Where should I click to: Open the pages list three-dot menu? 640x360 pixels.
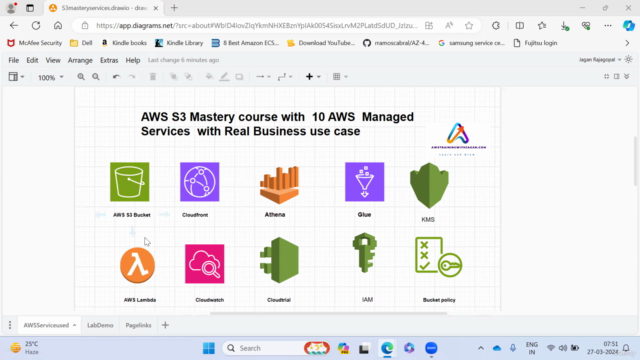pos(10,325)
